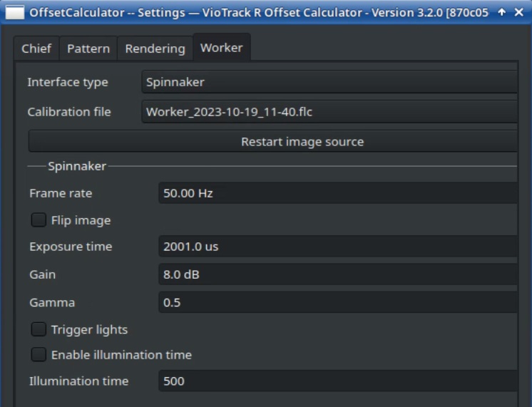Open the Pattern tab
The width and height of the screenshot is (532, 407).
[88, 48]
